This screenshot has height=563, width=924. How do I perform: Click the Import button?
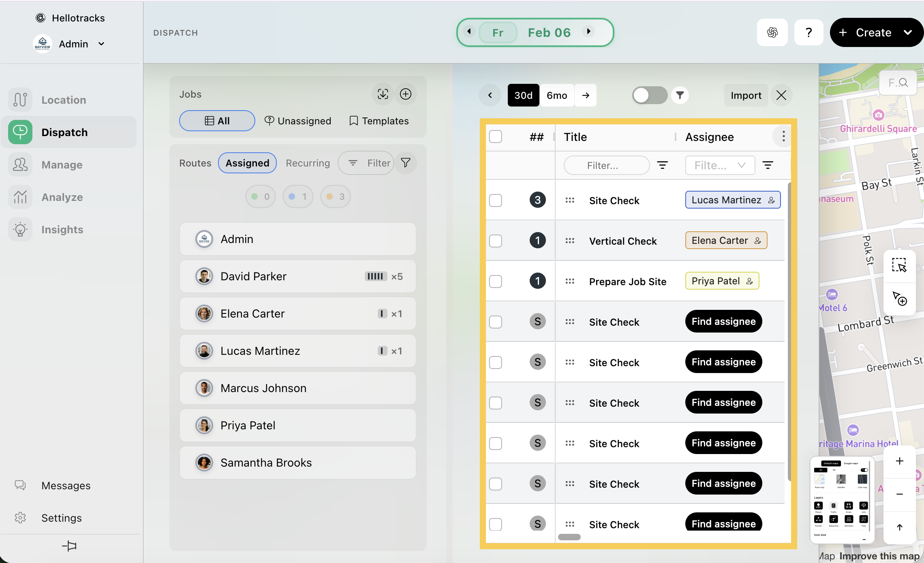pyautogui.click(x=746, y=96)
